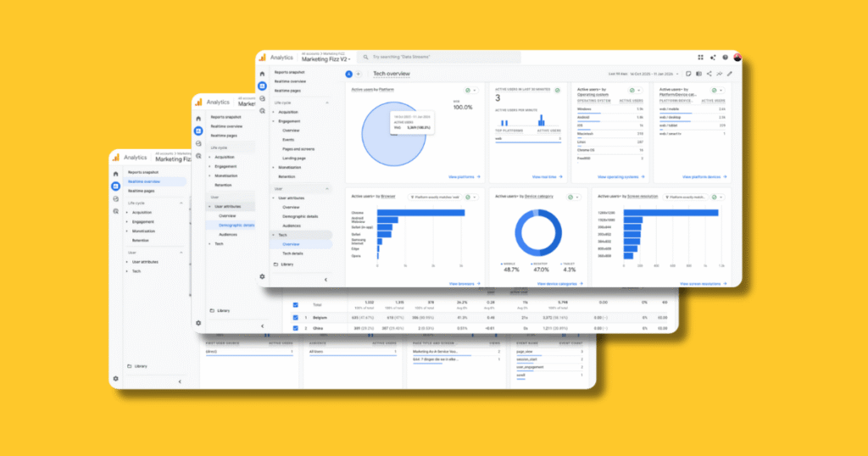This screenshot has width=868, height=456.
Task: Collapse front window sidebar with chevron
Action: 325,280
